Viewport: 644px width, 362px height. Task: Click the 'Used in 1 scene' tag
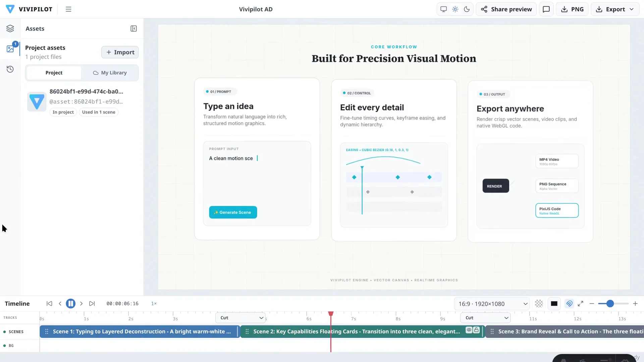tap(99, 112)
